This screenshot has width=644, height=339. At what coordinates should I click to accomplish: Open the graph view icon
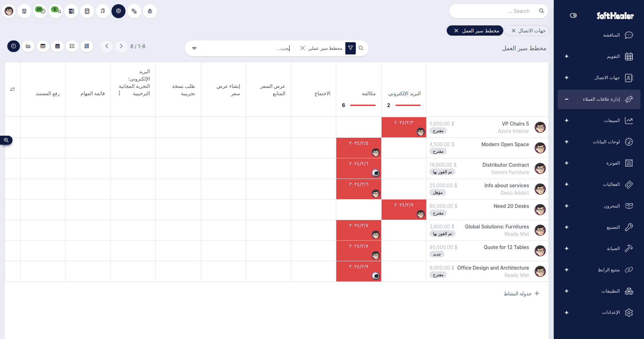[x=28, y=46]
